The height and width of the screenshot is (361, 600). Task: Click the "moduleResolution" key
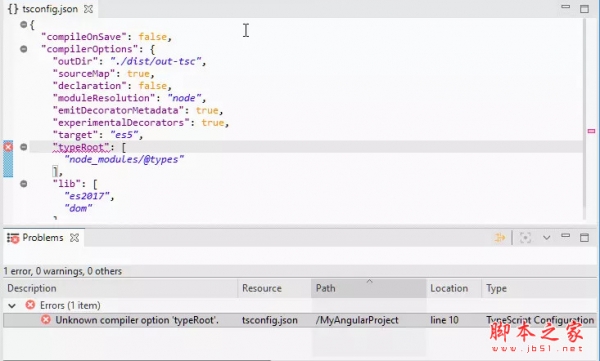(x=104, y=98)
